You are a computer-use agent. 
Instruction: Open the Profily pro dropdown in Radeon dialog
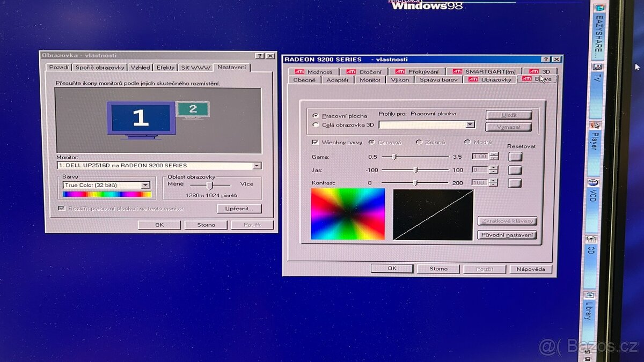pyautogui.click(x=470, y=124)
